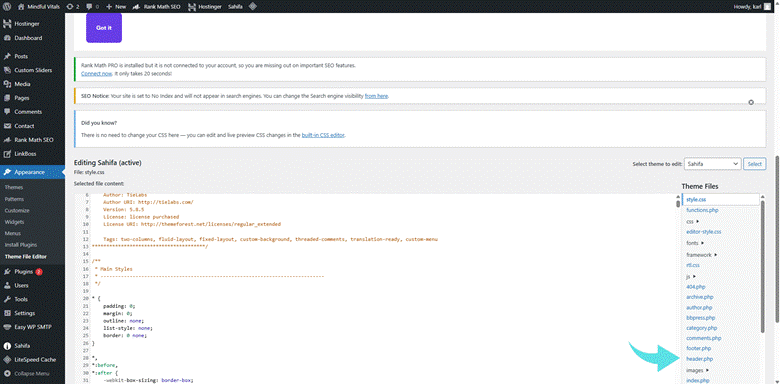Click the Plugins plug icon

7,272
